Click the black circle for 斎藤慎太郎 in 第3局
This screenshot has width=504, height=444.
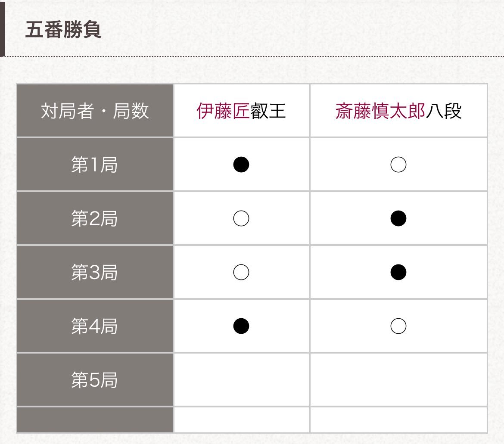(x=398, y=272)
